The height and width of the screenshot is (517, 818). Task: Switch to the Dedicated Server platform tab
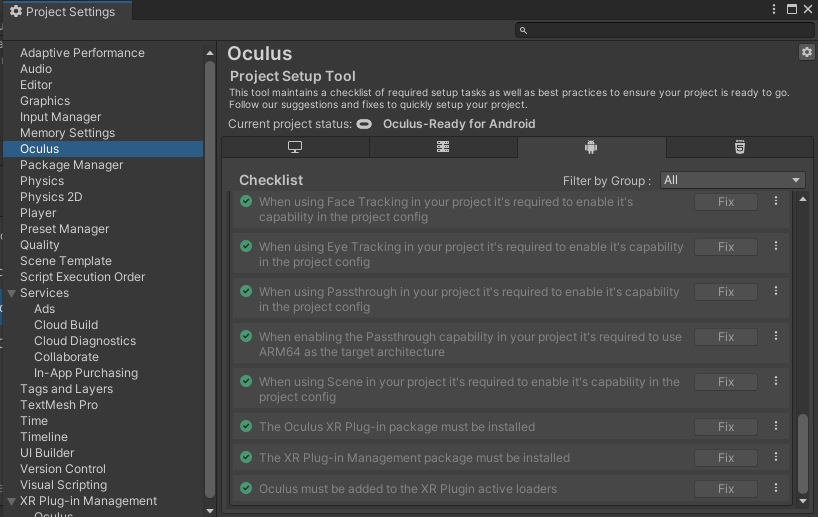[443, 147]
